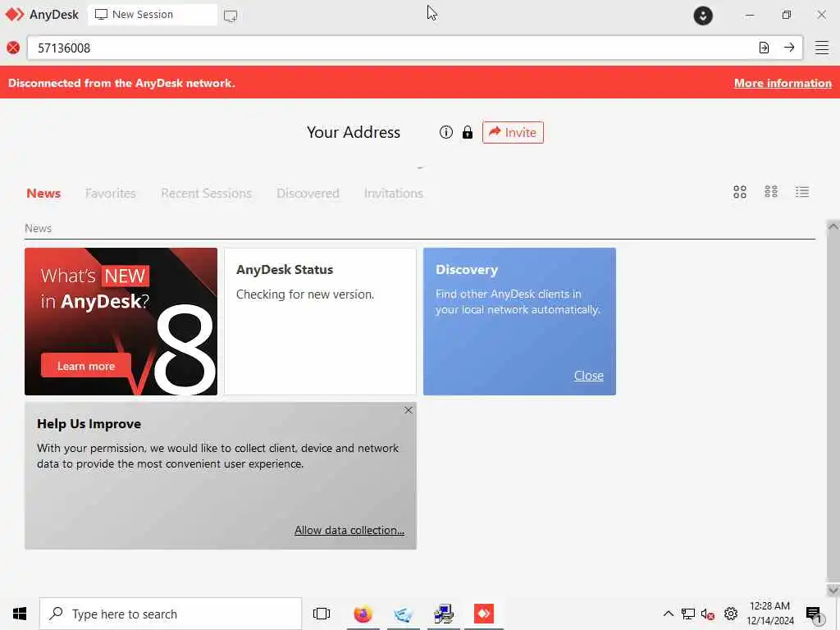Click Allow data collection link

click(x=349, y=530)
